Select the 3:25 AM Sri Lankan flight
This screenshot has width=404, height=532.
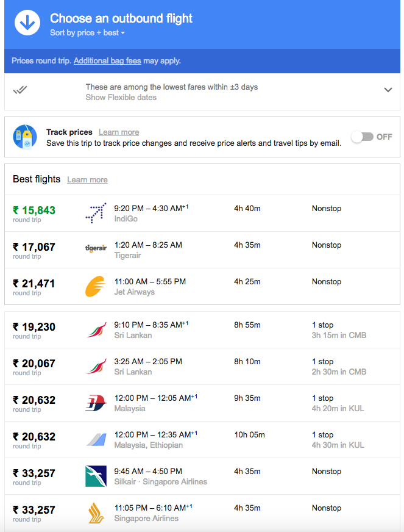pyautogui.click(x=202, y=367)
